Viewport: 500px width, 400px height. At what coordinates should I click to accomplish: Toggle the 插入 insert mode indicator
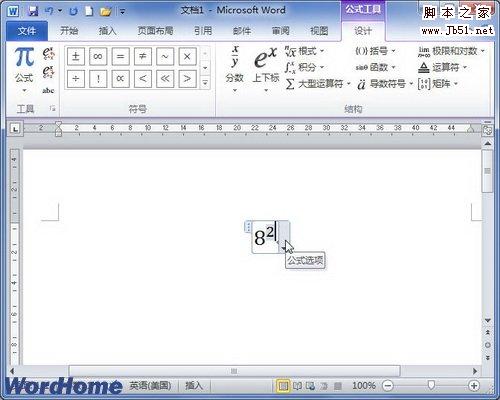pyautogui.click(x=194, y=386)
